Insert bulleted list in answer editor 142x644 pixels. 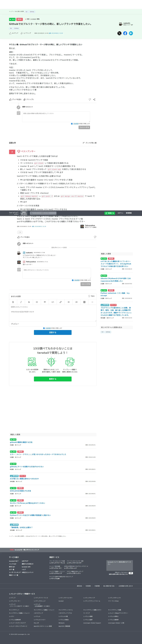click(68, 302)
